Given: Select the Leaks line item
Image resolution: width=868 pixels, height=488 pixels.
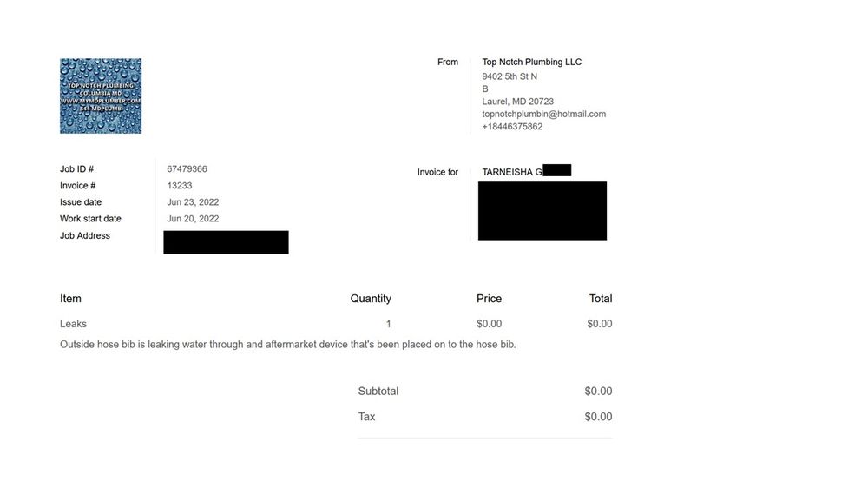Looking at the screenshot, I should [73, 324].
